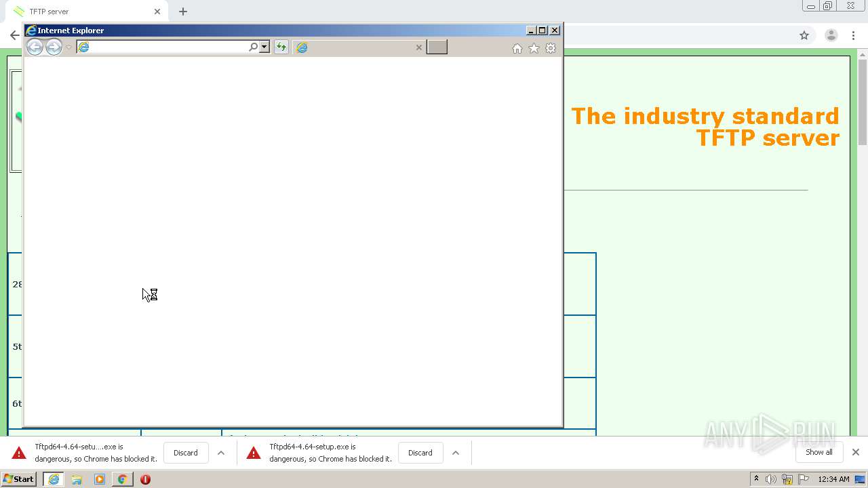868x488 pixels.
Task: Bookmark this page with Chrome star
Action: click(x=804, y=35)
